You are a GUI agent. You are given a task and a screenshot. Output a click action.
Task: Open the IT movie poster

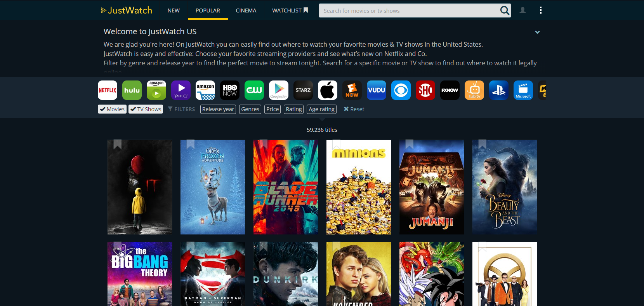[x=140, y=187]
